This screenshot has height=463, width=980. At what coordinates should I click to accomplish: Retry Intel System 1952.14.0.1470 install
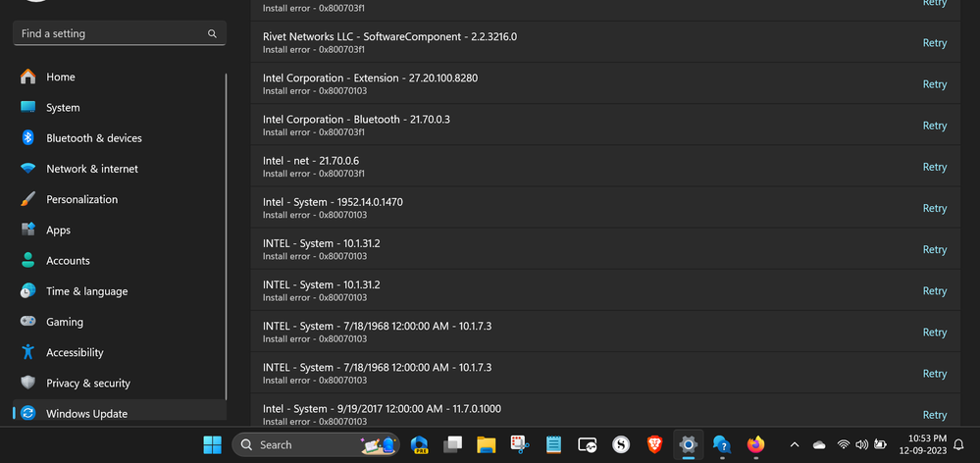click(x=934, y=208)
